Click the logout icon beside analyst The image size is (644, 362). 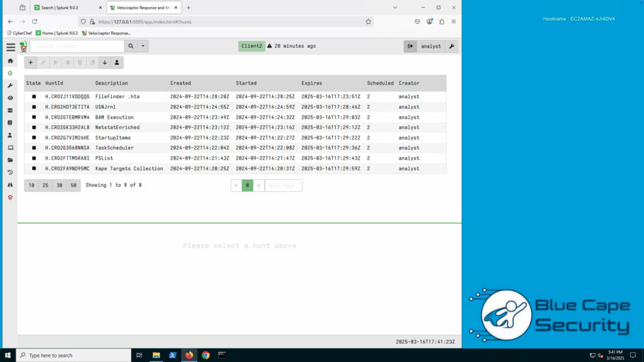[410, 47]
